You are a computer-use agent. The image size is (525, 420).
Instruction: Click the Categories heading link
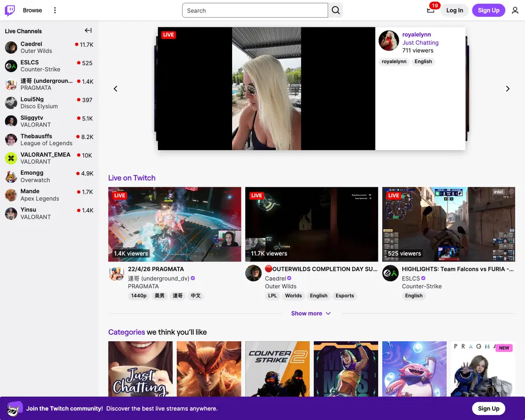[x=126, y=332]
